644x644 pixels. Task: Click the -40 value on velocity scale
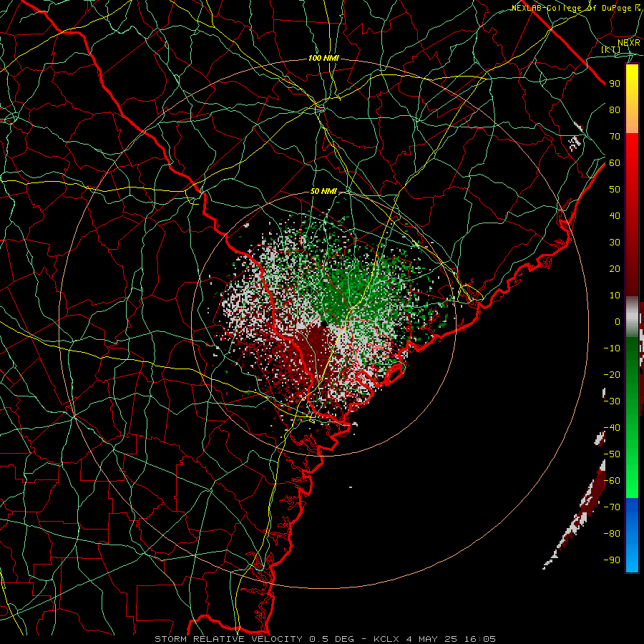(612, 428)
